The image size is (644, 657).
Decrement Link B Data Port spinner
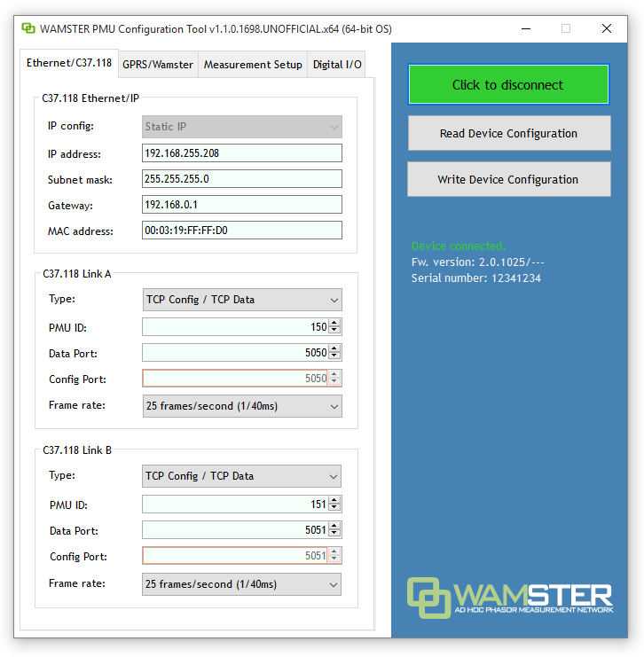334,534
